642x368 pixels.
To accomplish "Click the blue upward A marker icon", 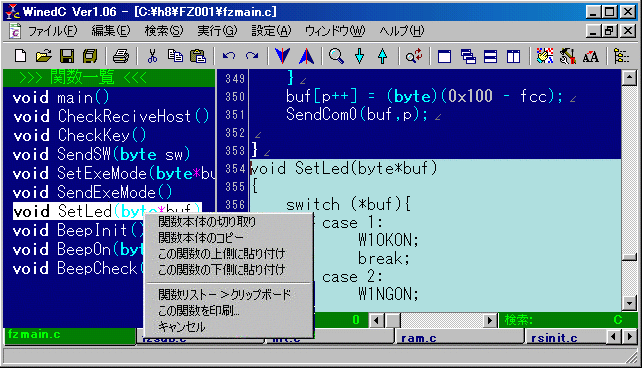I will [306, 56].
